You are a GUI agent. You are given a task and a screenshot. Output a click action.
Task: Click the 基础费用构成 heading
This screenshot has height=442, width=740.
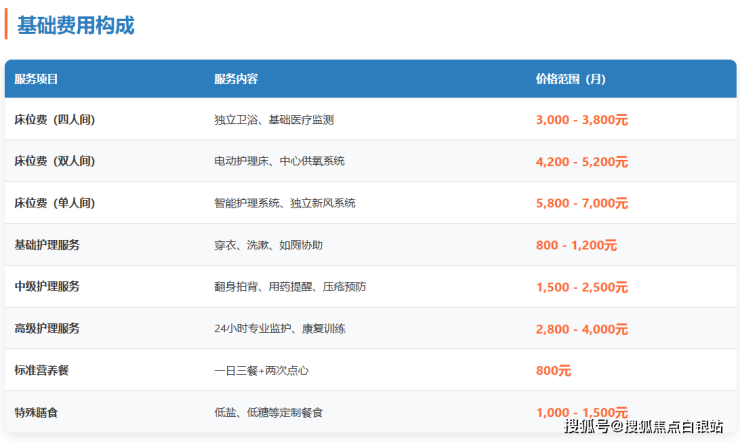[x=76, y=26]
